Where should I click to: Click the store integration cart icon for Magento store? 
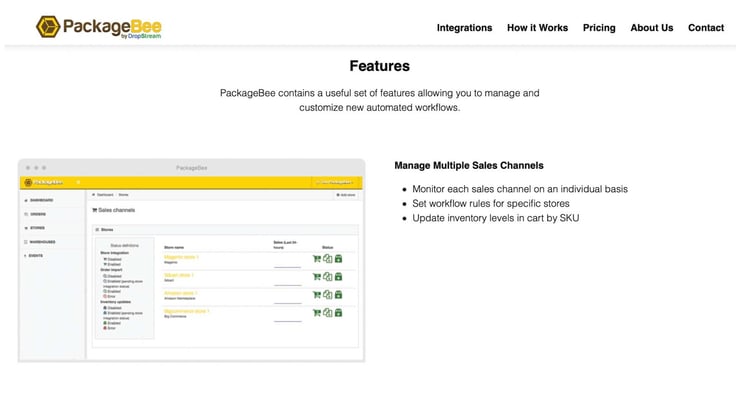pyautogui.click(x=317, y=259)
